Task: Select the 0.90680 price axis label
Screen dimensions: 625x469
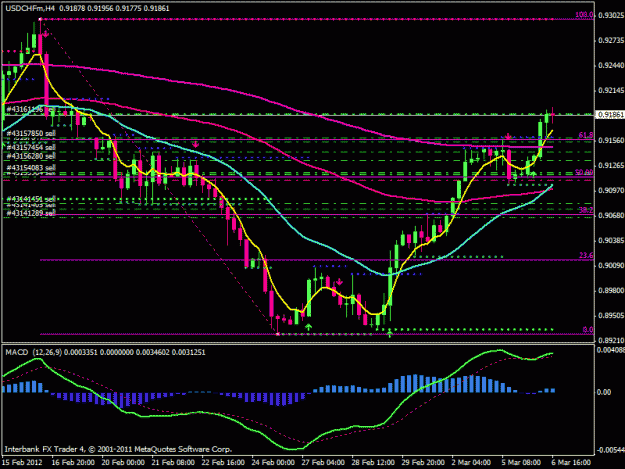Action: pyautogui.click(x=611, y=216)
